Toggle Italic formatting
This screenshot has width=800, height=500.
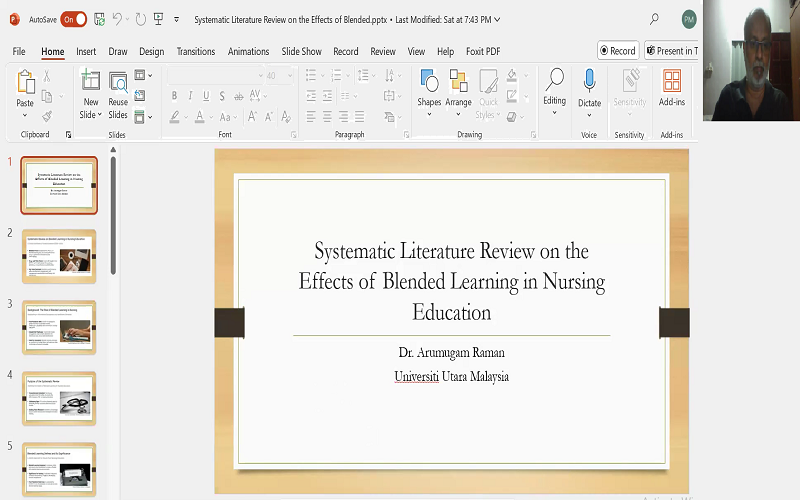190,96
